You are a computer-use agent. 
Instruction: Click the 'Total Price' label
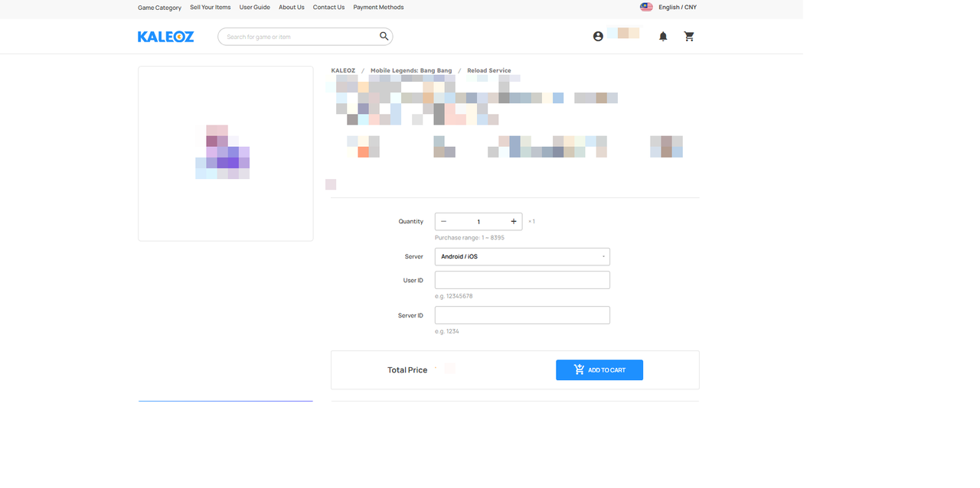click(x=407, y=370)
